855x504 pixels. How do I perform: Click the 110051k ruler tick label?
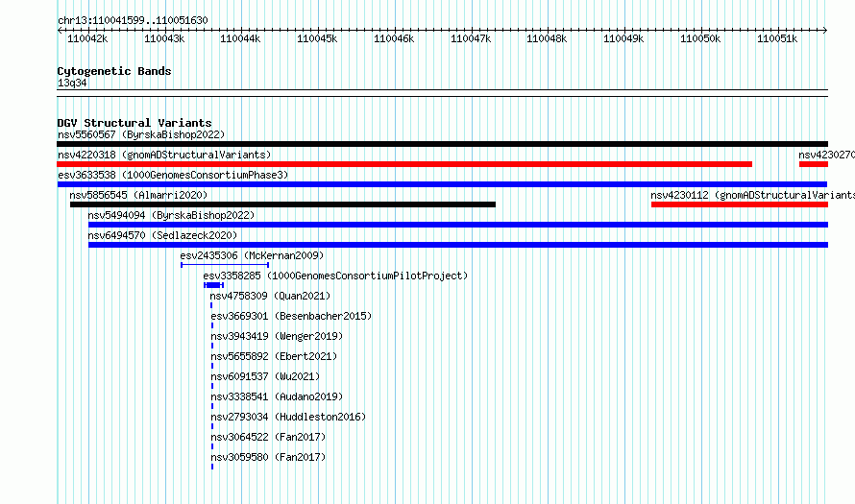pyautogui.click(x=777, y=38)
